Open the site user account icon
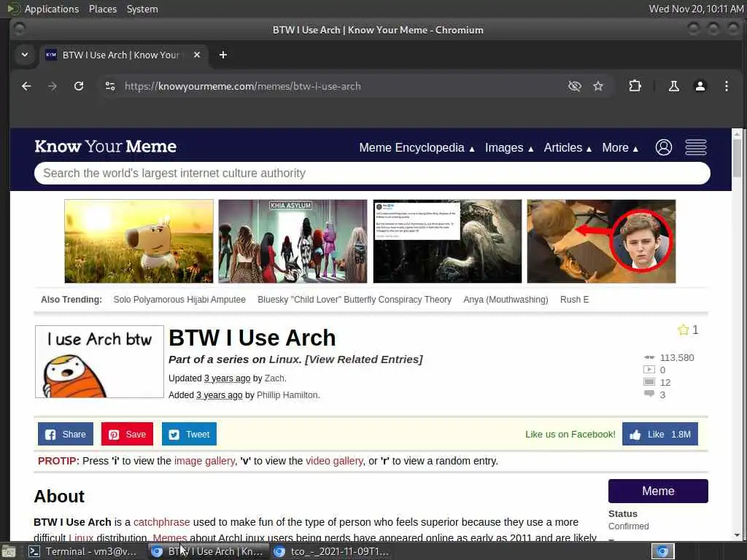This screenshot has width=747, height=560. [x=664, y=147]
